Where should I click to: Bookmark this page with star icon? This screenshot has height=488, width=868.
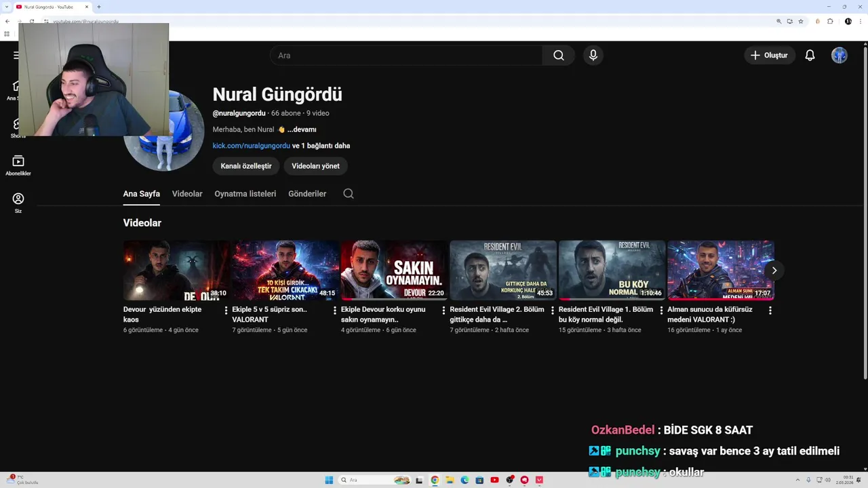pyautogui.click(x=801, y=22)
